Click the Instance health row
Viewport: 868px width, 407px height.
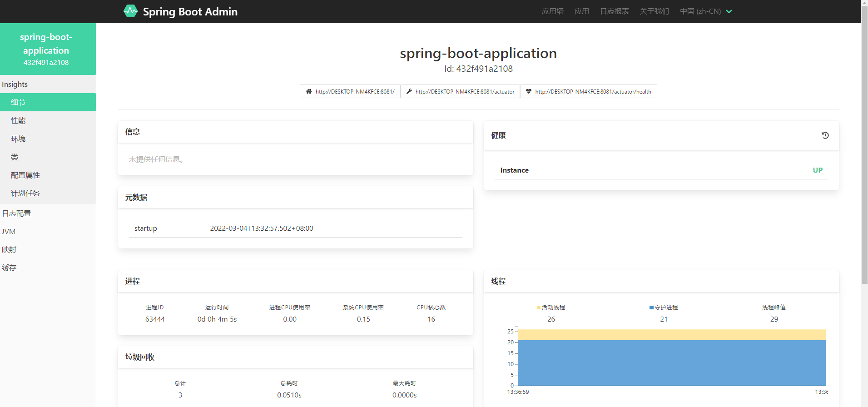[x=661, y=170]
